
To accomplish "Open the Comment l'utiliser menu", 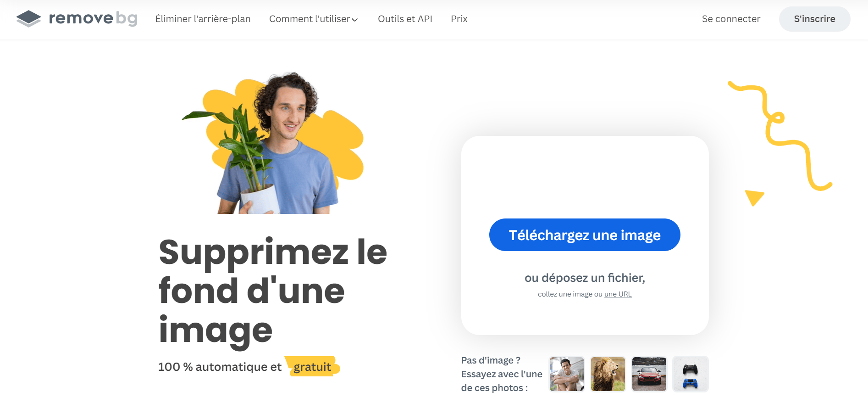I will pos(314,19).
